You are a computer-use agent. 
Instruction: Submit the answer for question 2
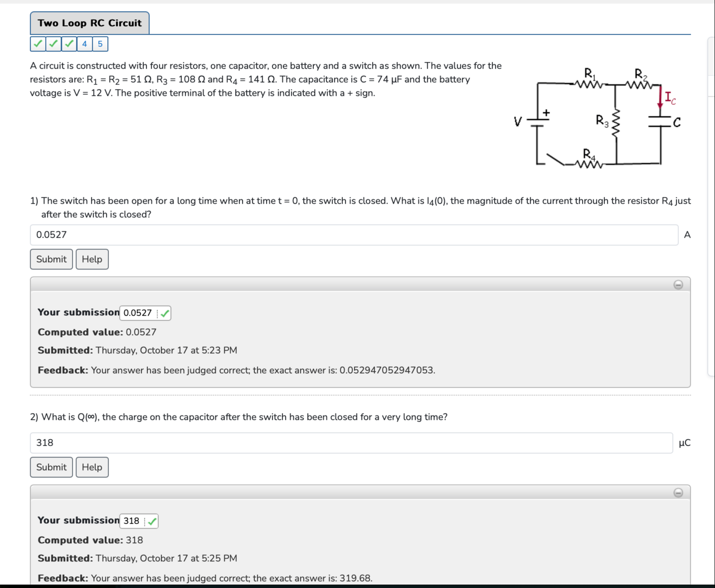point(51,467)
